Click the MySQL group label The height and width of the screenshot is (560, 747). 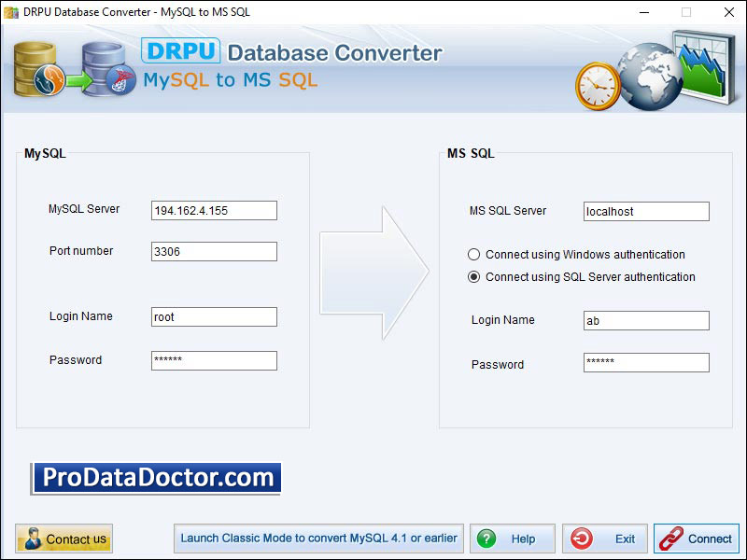[x=45, y=153]
